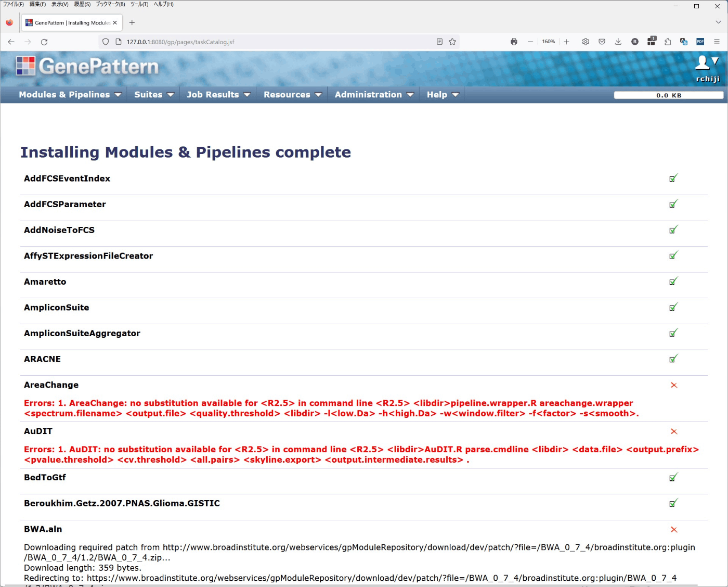The height and width of the screenshot is (587, 728).
Task: Click the BedToGtf module name
Action: (x=45, y=477)
